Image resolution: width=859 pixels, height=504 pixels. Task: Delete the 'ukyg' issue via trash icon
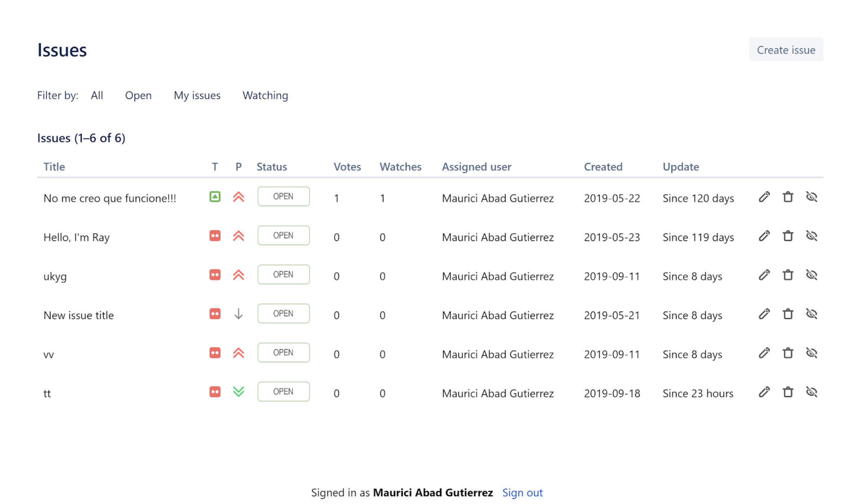788,275
